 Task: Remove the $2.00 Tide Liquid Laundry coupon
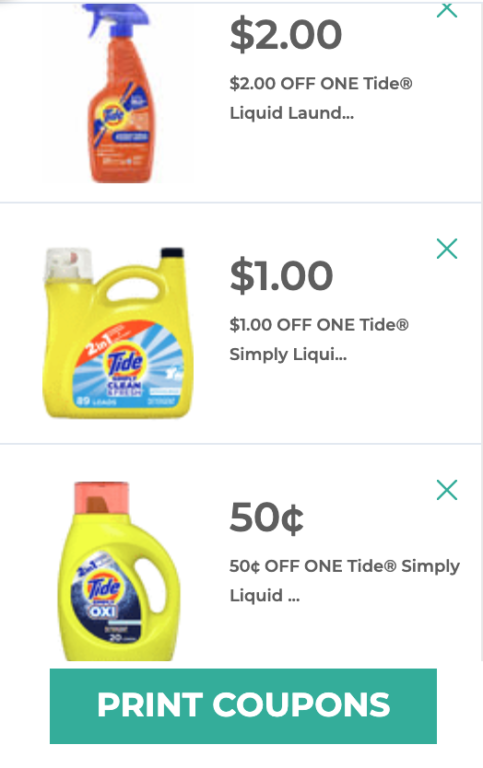pyautogui.click(x=447, y=10)
